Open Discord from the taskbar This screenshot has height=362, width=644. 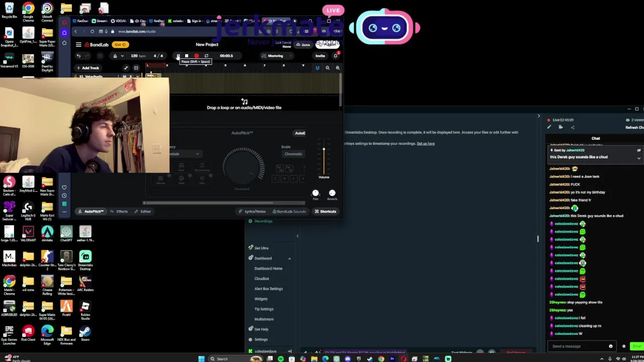point(348,359)
